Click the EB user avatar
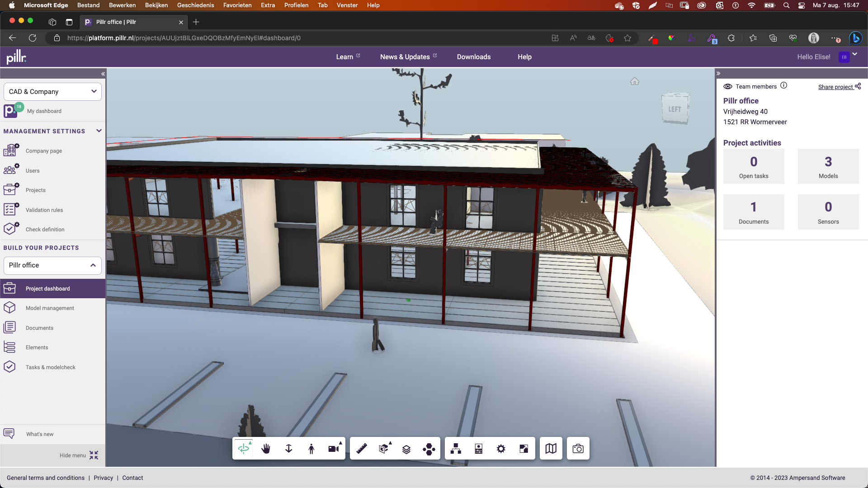 (x=844, y=57)
